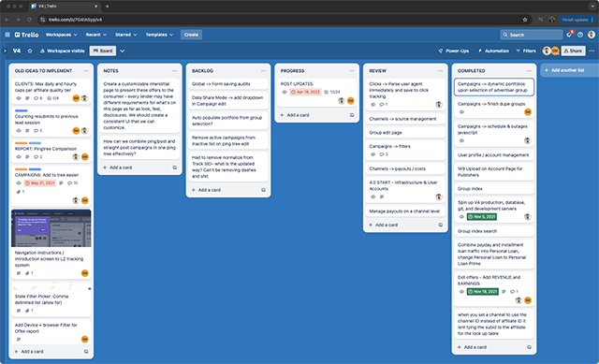Open the Automation menu
599x364 pixels.
point(493,51)
